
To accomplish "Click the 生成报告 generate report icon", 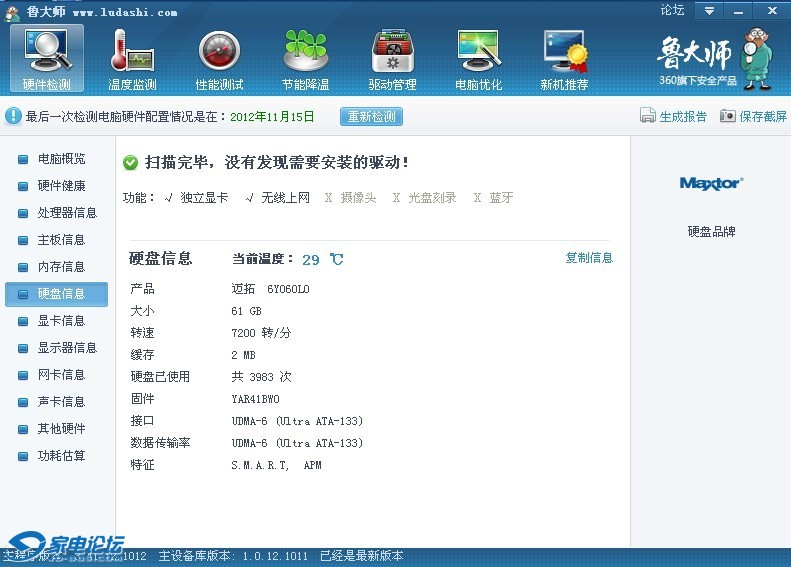I will tap(648, 116).
